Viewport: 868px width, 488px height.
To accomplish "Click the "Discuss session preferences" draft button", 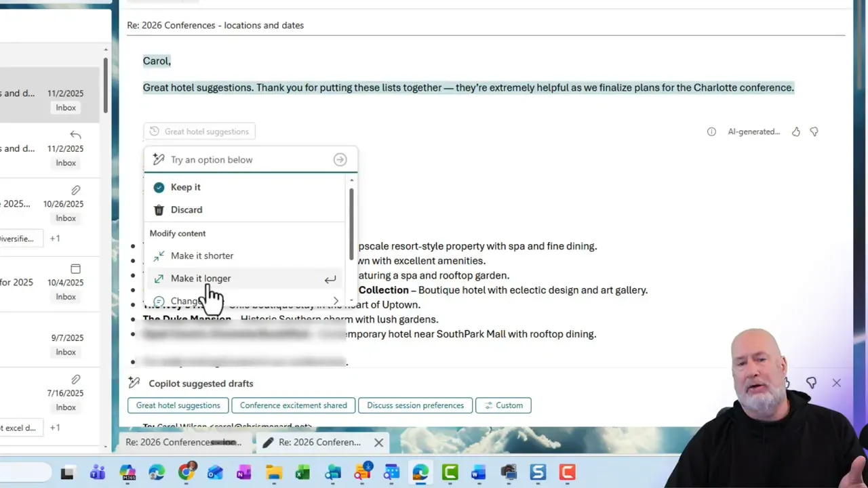I will pos(415,405).
